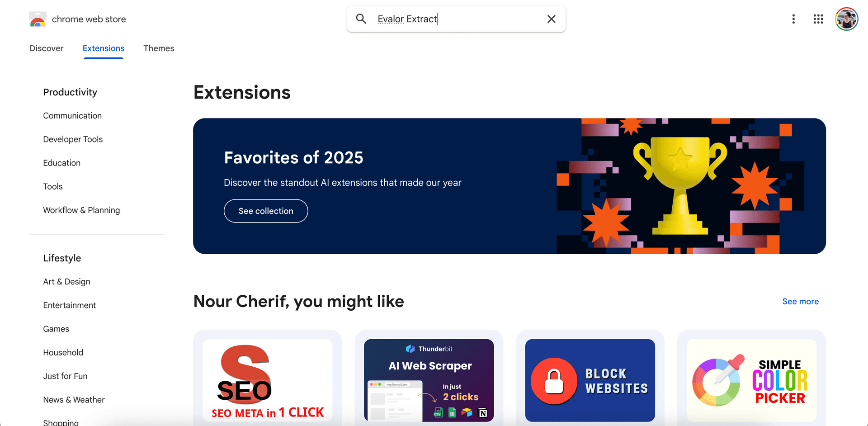The image size is (868, 426).
Task: Open the See more recommendations link
Action: pos(800,302)
